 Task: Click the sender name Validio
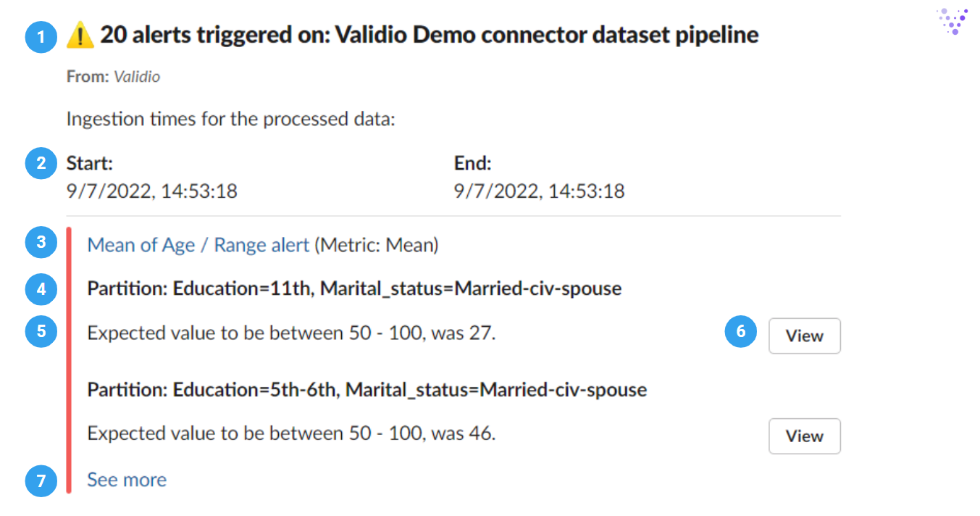pos(137,76)
